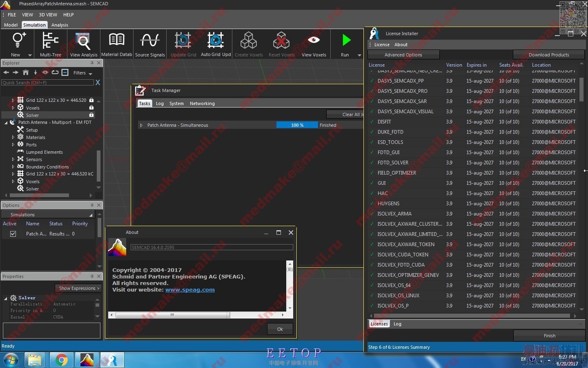Open the Run button dropdown arrow
588x368 pixels.
point(359,55)
